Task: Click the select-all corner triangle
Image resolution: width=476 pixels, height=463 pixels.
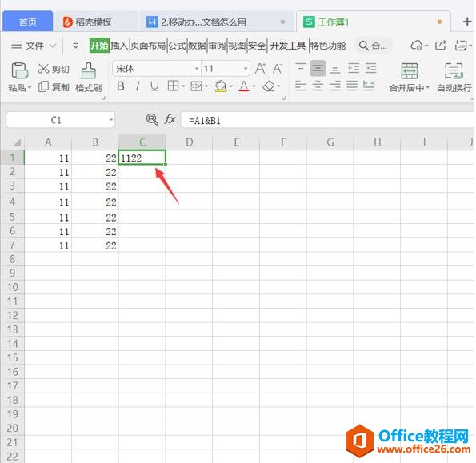Action: (17, 142)
